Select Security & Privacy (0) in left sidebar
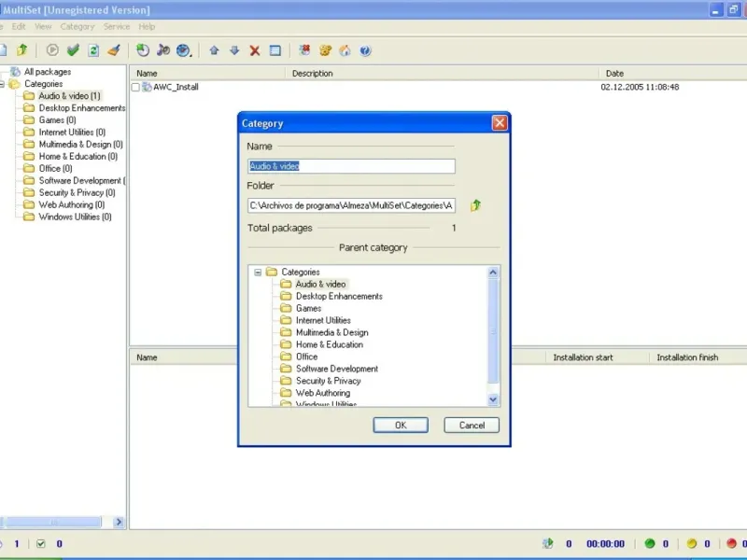The height and width of the screenshot is (560, 747). pos(77,192)
